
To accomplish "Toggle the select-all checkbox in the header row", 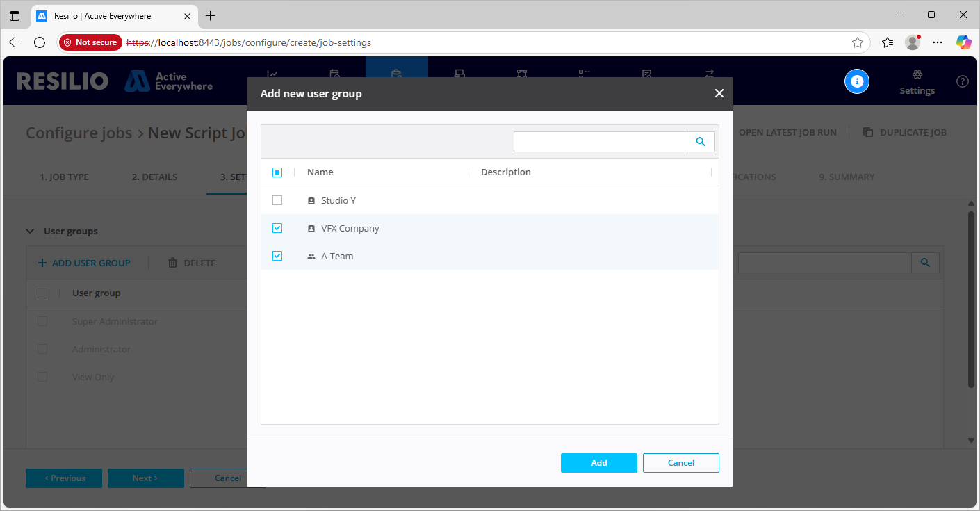I will (277, 172).
